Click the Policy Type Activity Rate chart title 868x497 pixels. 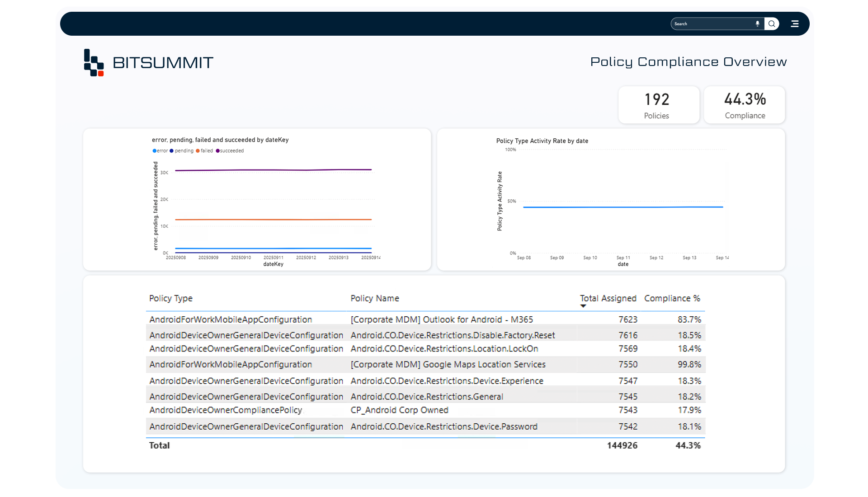click(x=542, y=141)
